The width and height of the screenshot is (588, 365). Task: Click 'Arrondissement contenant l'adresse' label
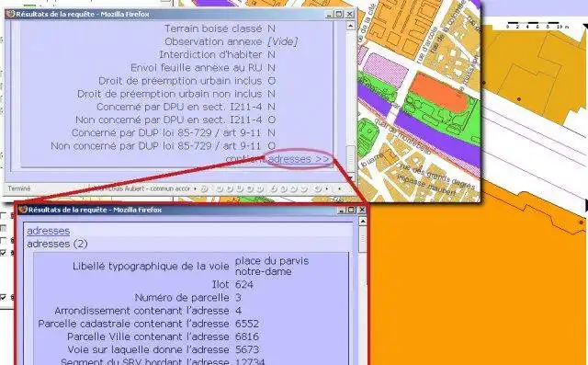(141, 311)
